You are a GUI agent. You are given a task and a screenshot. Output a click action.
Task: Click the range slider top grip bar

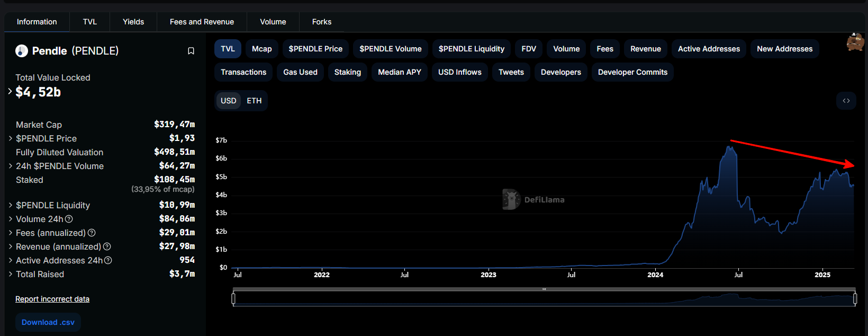544,289
